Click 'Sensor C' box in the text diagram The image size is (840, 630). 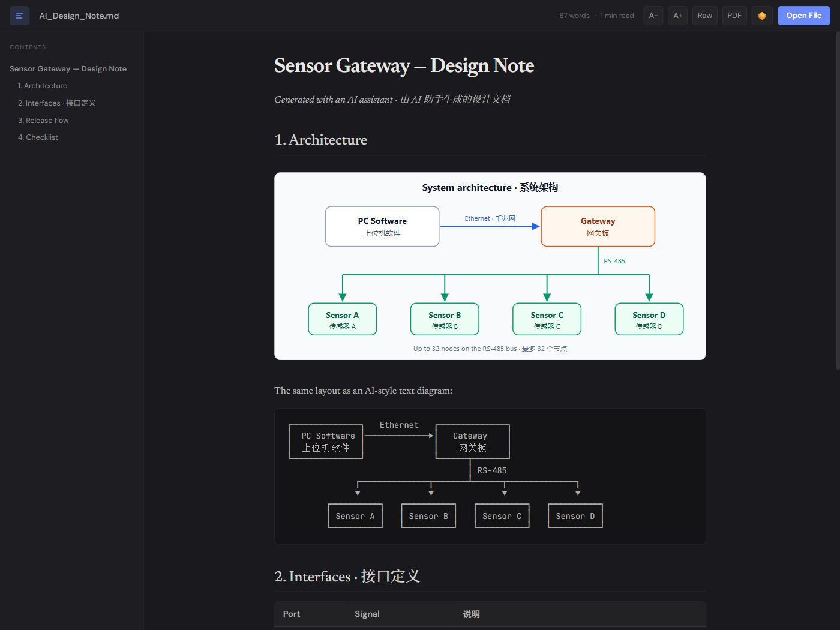tap(502, 516)
